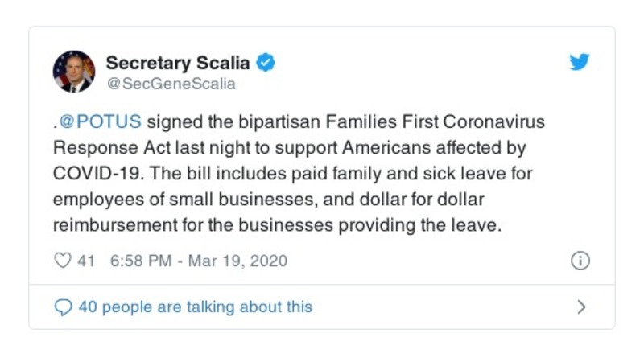Open "40 people are talking about this"
This screenshot has width=644, height=358.
coord(195,307)
